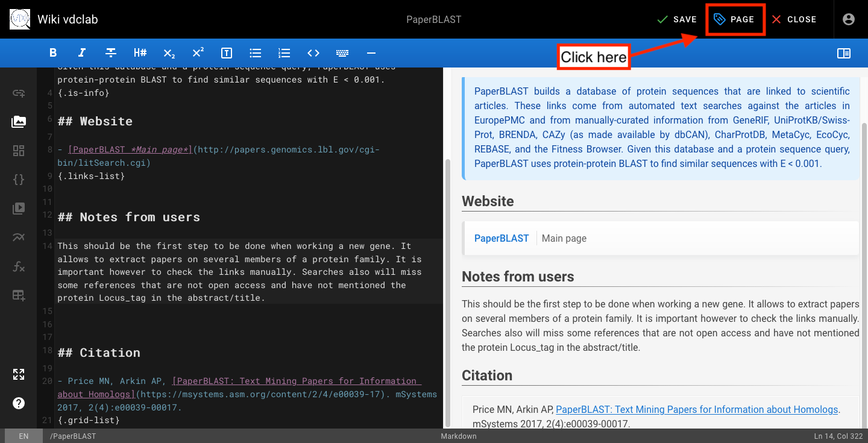Open the insert code block braces icon
The height and width of the screenshot is (443, 868).
19,180
